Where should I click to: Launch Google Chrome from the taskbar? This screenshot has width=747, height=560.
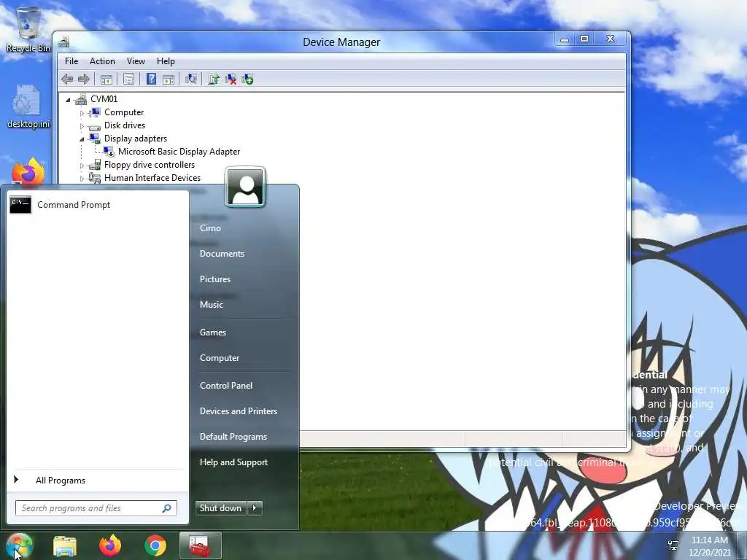point(155,545)
